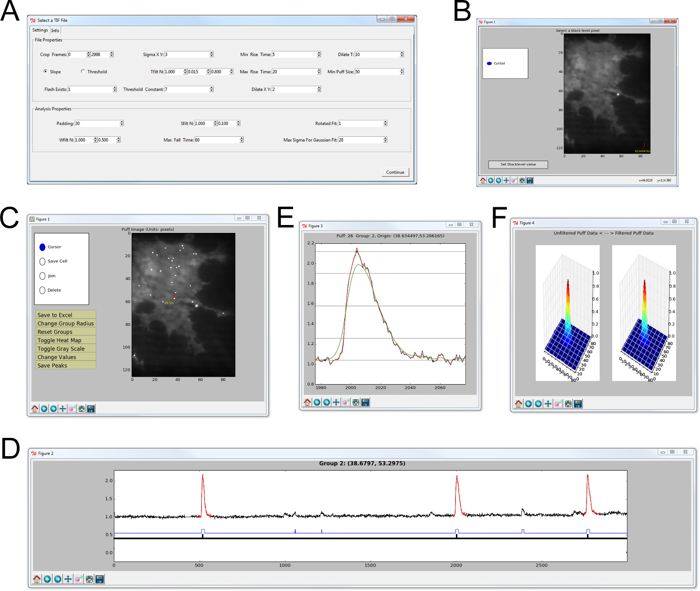This screenshot has width=700, height=591.
Task: Open the Settings tab
Action: [x=40, y=30]
